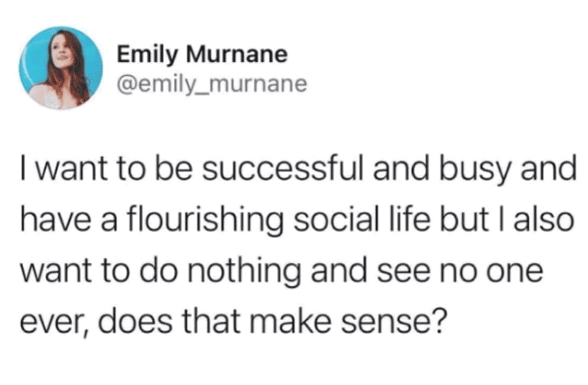Viewport: 588px width, 385px height.
Task: Click the display name Emily Murnane
Action: pyautogui.click(x=202, y=56)
